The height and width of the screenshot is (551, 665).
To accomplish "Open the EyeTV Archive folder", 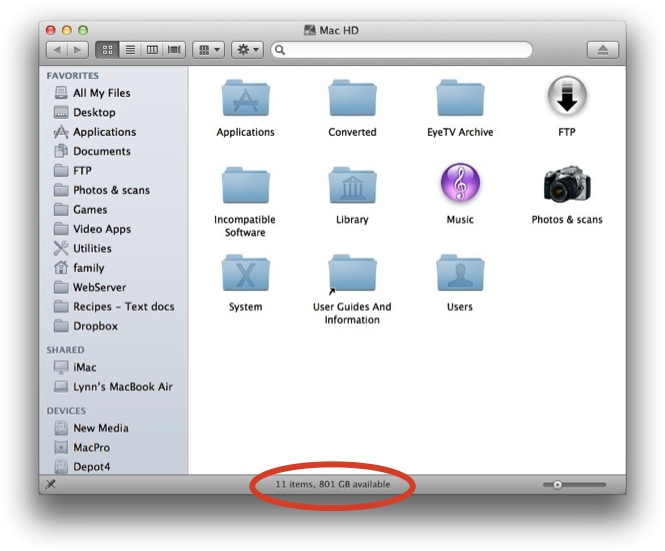I will pyautogui.click(x=460, y=98).
